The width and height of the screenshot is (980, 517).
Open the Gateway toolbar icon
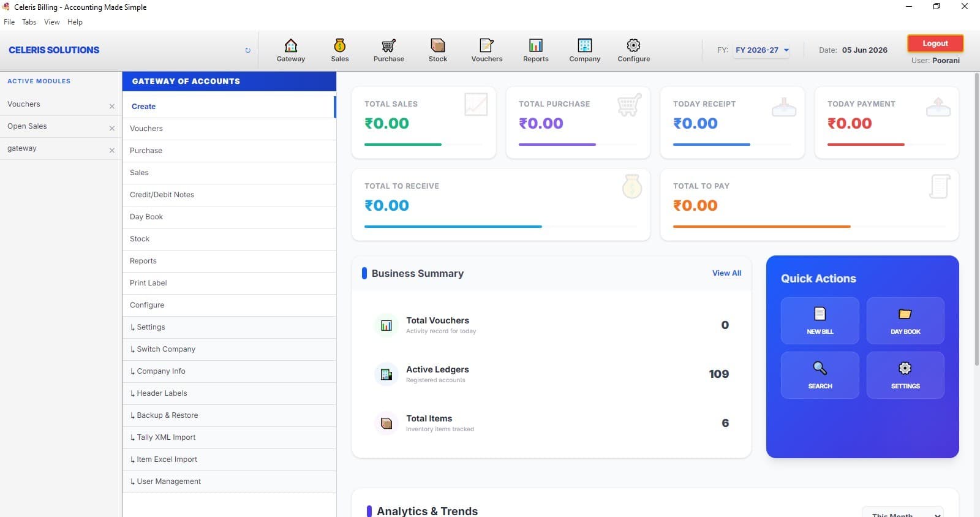[291, 50]
